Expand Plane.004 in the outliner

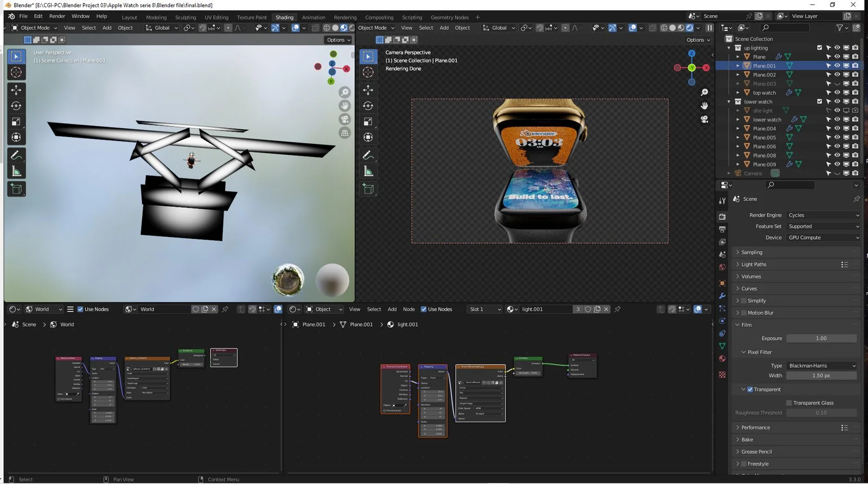pos(738,129)
